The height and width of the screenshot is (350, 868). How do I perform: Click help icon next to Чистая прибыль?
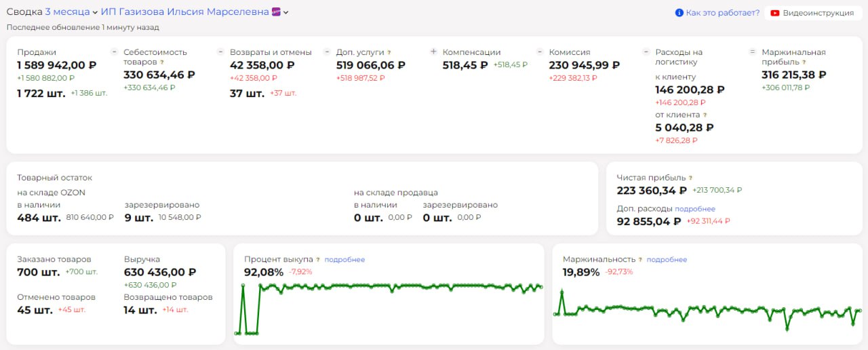pyautogui.click(x=691, y=178)
